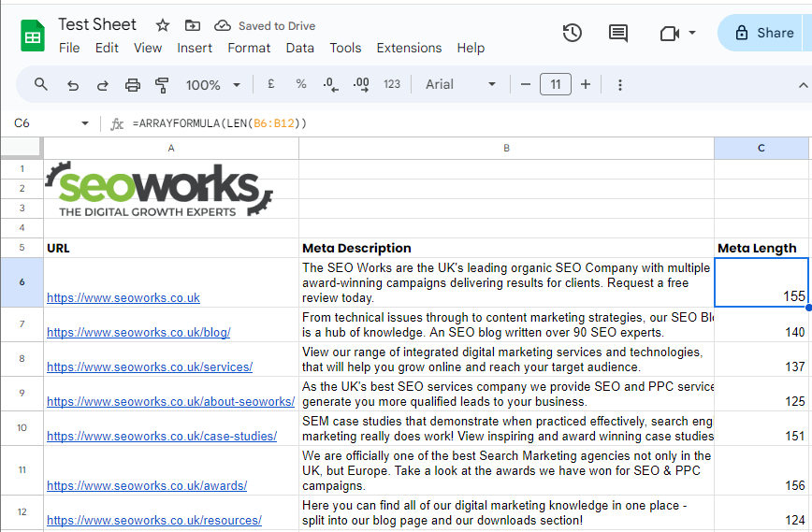Open the Tools menu
The image size is (812, 532).
(x=345, y=48)
